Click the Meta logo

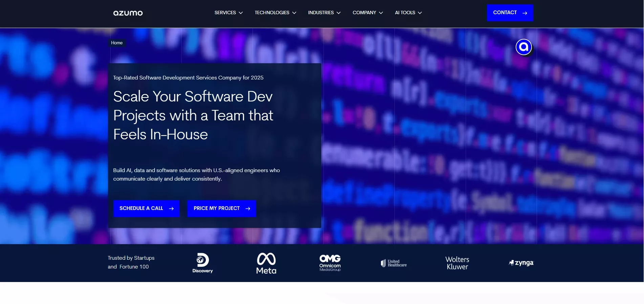point(266,263)
